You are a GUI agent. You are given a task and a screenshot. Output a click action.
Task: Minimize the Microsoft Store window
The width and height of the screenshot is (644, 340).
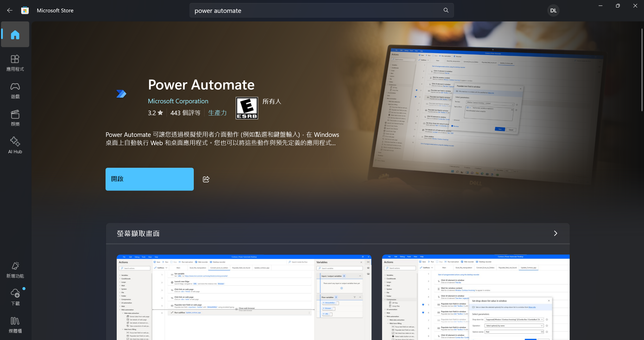coord(600,6)
